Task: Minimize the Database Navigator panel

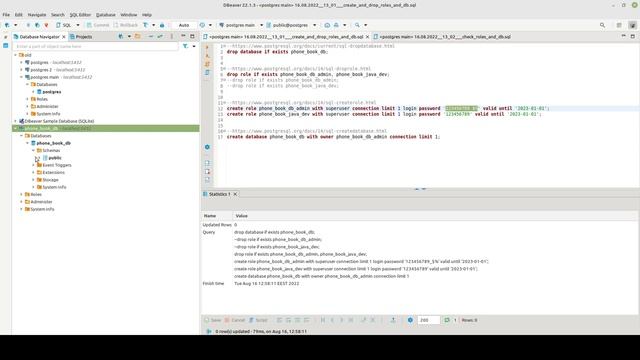Action: 183,37
